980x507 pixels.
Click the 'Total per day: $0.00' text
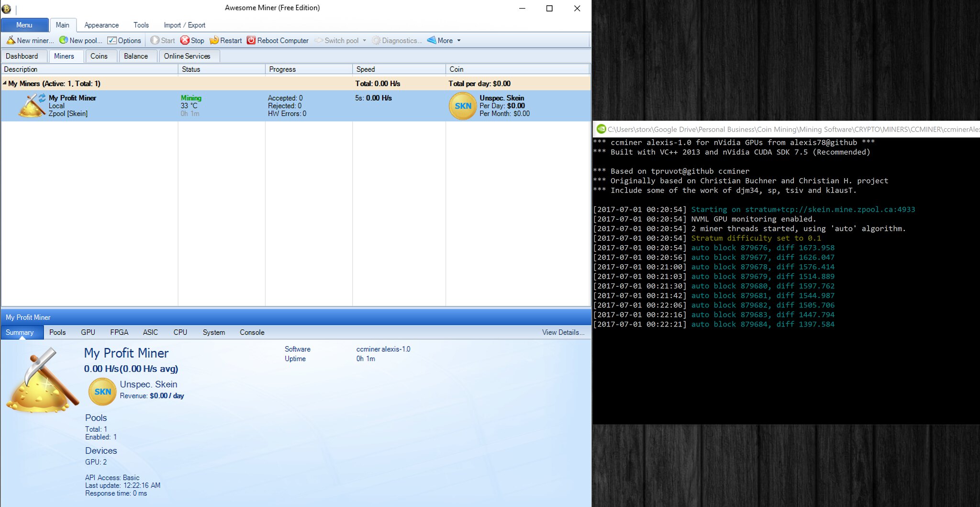[479, 83]
